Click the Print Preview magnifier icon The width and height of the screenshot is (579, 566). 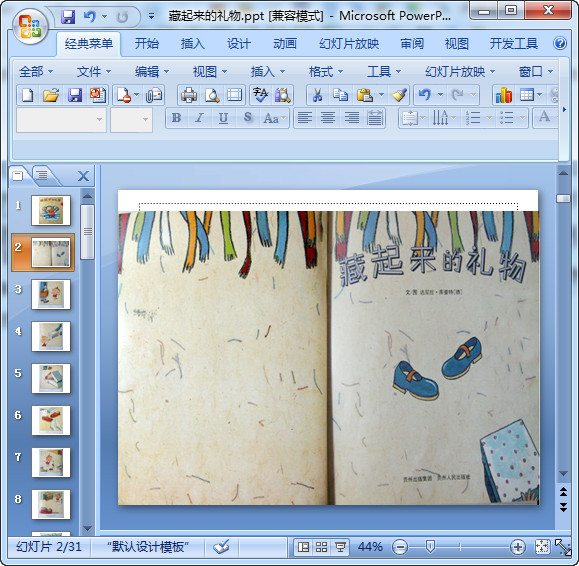click(212, 95)
